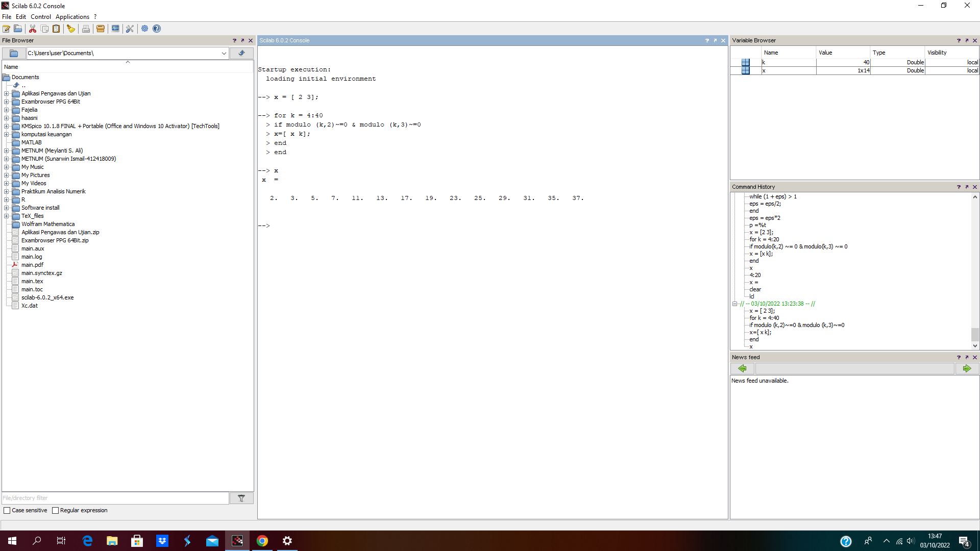Image resolution: width=980 pixels, height=551 pixels.
Task: Click the Open file toolbar icon
Action: [x=18, y=29]
